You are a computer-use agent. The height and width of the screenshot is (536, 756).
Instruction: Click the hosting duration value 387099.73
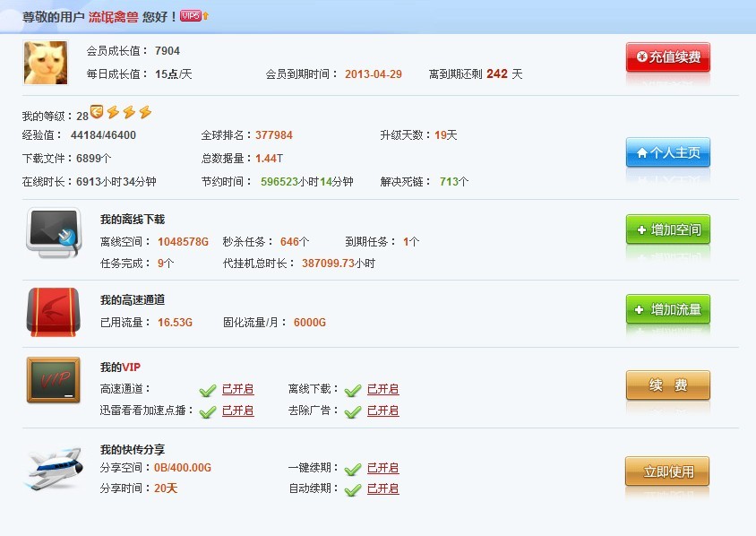click(329, 264)
